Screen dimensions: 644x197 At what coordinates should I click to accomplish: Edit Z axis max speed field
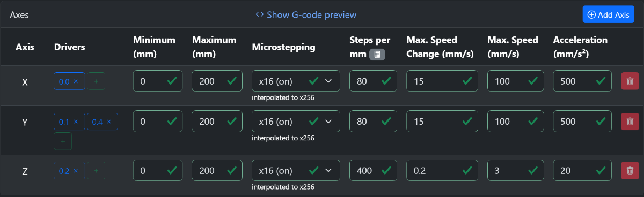click(x=516, y=171)
